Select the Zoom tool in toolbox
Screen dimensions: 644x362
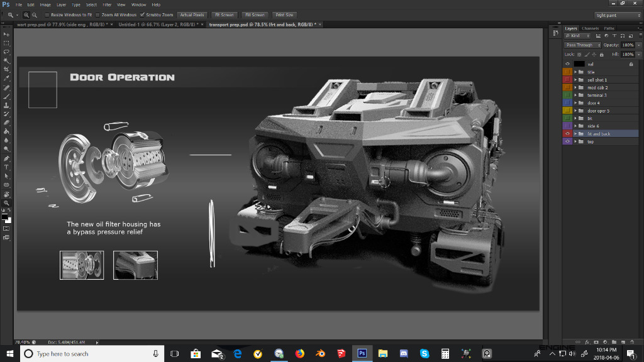coord(6,203)
